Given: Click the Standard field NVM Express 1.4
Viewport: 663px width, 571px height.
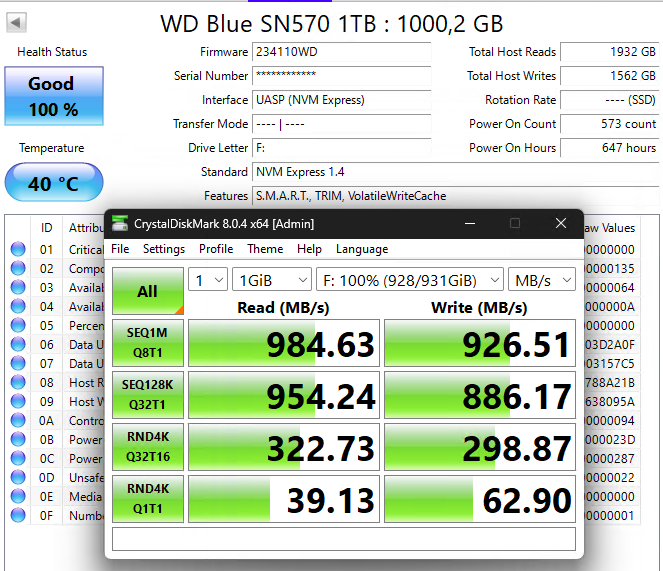Looking at the screenshot, I should (x=455, y=172).
